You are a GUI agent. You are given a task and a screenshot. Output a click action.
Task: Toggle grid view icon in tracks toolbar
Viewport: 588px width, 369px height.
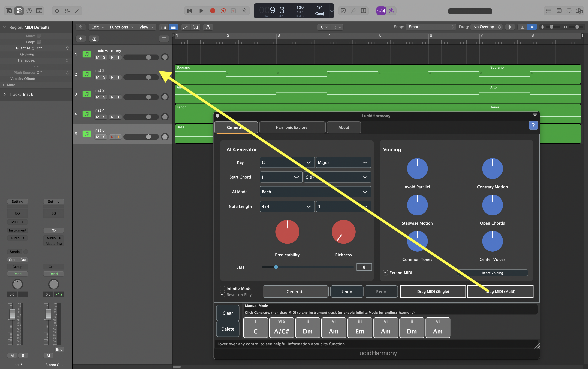coord(164,27)
